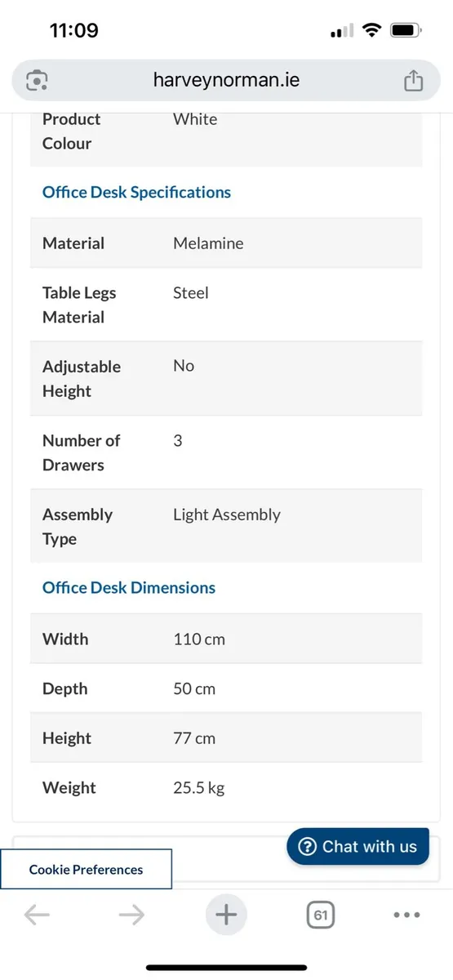Viewport: 453px width, 980px height.
Task: Open the three-dot browser menu
Action: [406, 915]
